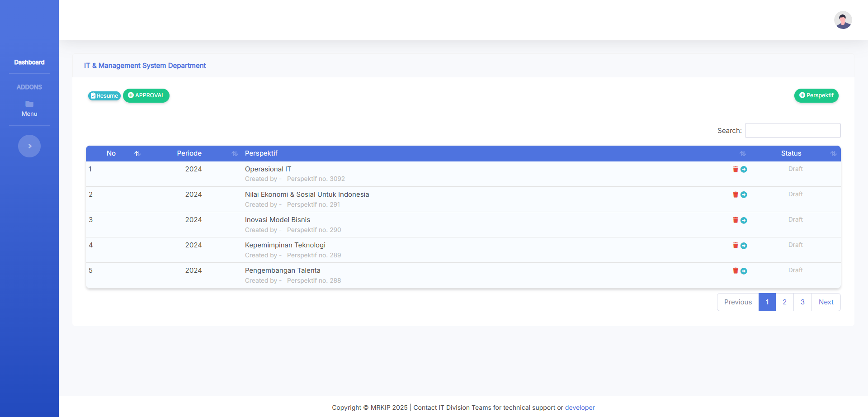Open the user avatar profile menu
This screenshot has height=417, width=868.
[x=843, y=20]
